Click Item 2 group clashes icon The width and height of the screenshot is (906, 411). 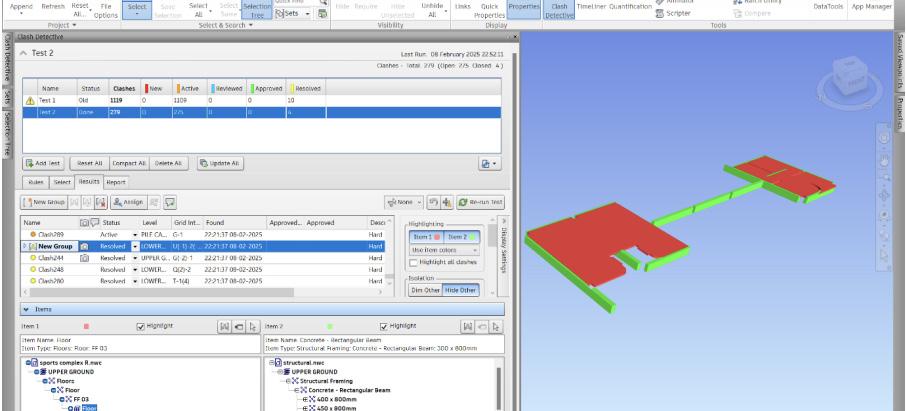[467, 327]
